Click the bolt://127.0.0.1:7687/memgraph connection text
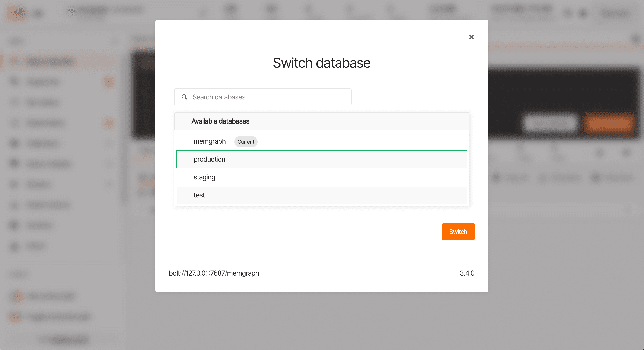Viewport: 644px width, 350px height. click(x=214, y=273)
